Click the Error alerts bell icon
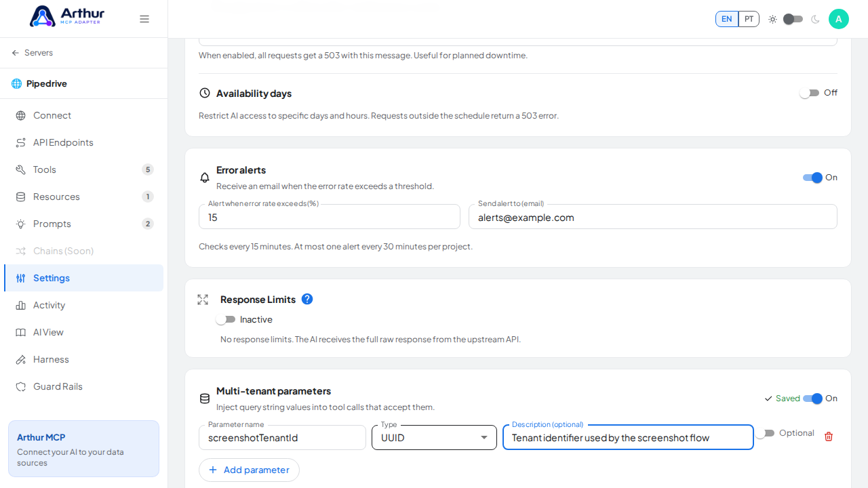The width and height of the screenshot is (868, 488). coord(205,178)
